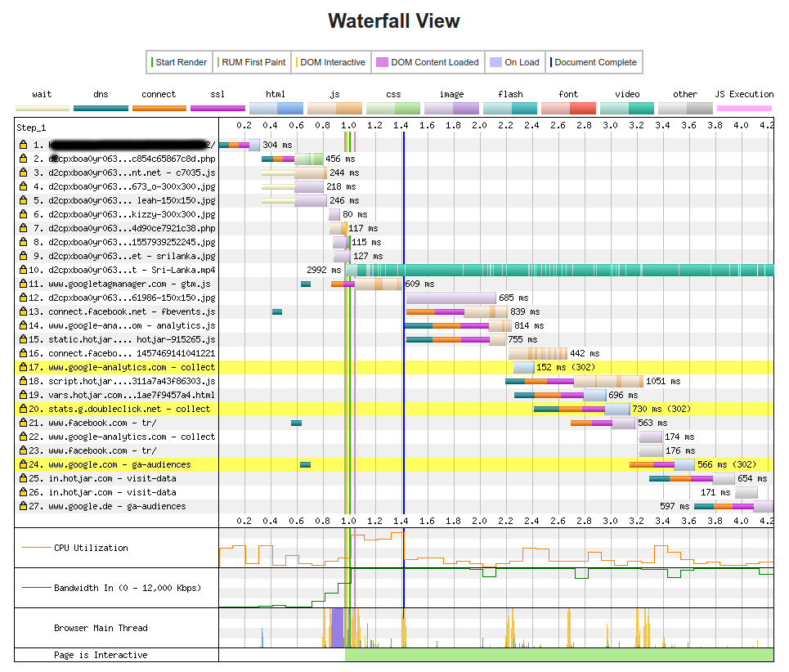This screenshot has width=789, height=672.
Task: Click lock icon next to row 17 google-analytics collect
Action: tap(23, 367)
